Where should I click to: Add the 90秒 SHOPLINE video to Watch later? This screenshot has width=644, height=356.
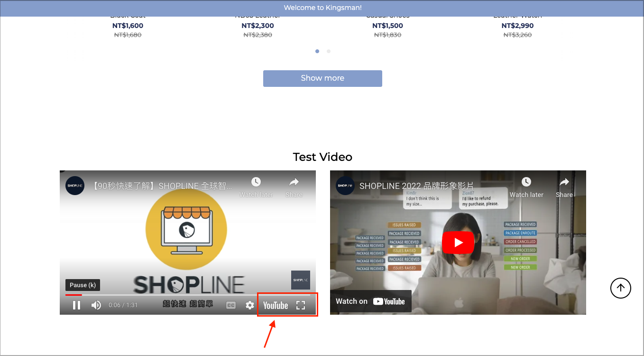point(256,187)
